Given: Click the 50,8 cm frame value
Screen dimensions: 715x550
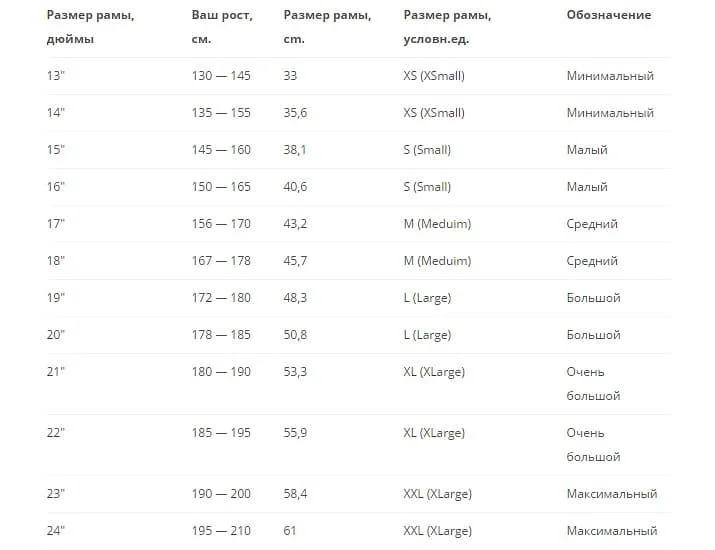Looking at the screenshot, I should coord(295,335).
